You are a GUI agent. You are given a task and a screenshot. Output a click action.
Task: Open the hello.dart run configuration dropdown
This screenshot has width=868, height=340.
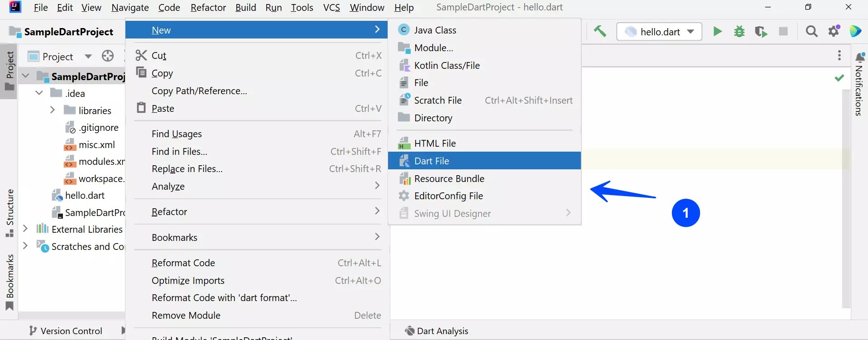coord(659,32)
